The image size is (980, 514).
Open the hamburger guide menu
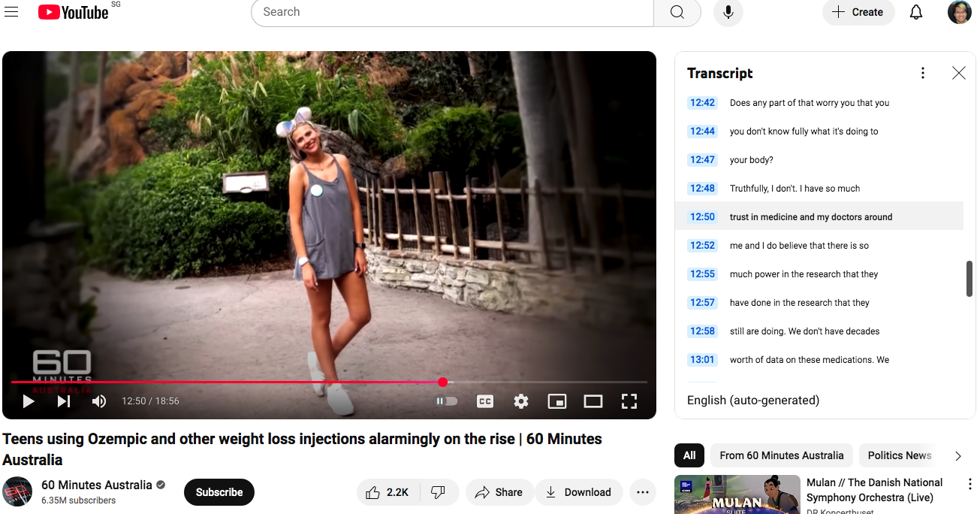11,12
